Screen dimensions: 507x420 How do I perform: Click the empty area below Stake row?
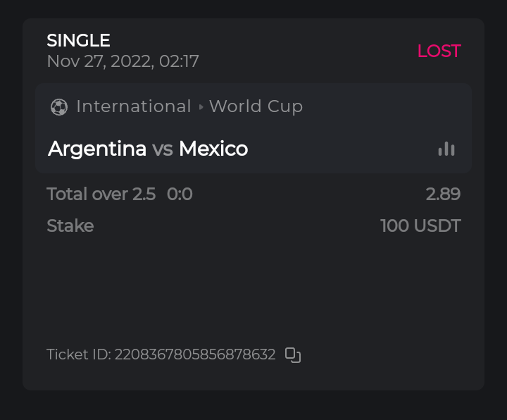click(x=254, y=289)
